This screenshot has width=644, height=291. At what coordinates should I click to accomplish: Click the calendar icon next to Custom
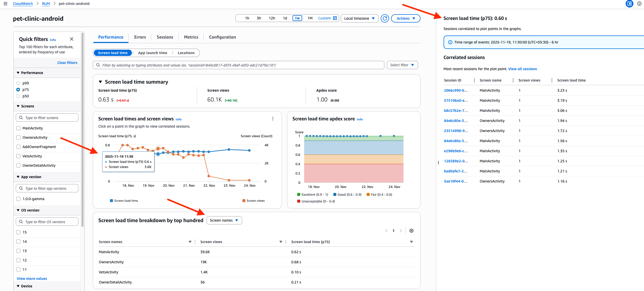pos(335,18)
